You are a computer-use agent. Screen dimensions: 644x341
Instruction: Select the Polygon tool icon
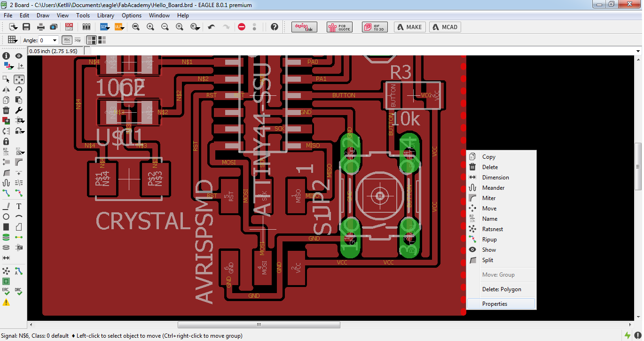tap(19, 227)
